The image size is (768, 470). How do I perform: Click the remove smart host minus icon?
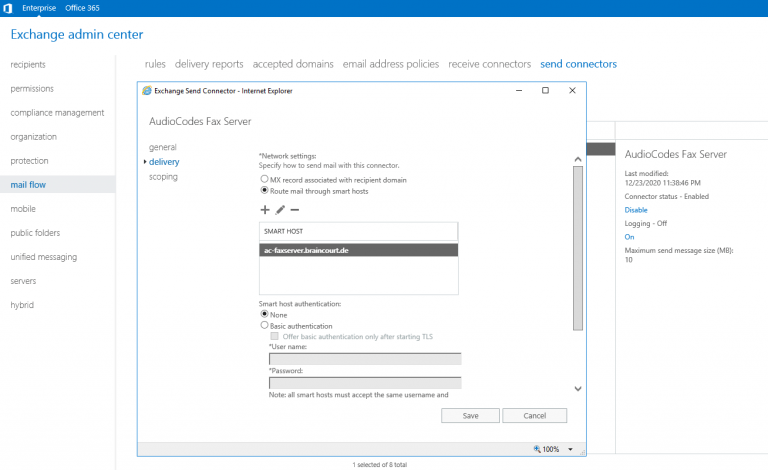click(x=295, y=210)
